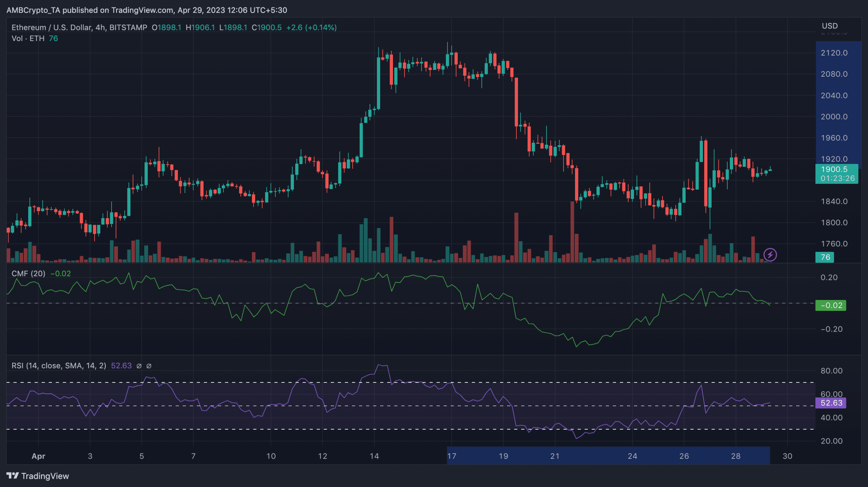Click the 60.00 RSI axis label
Screen dimensions: 868x487
(x=831, y=394)
